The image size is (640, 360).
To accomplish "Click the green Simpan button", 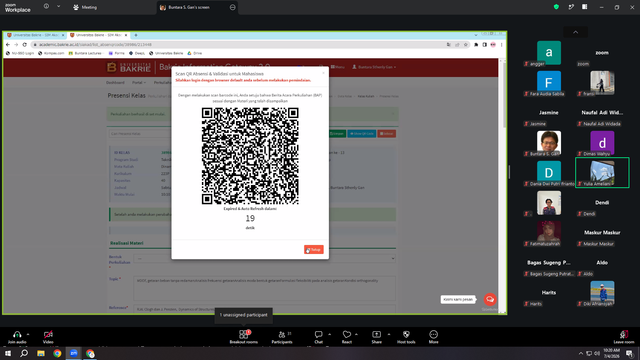I will coord(337,133).
